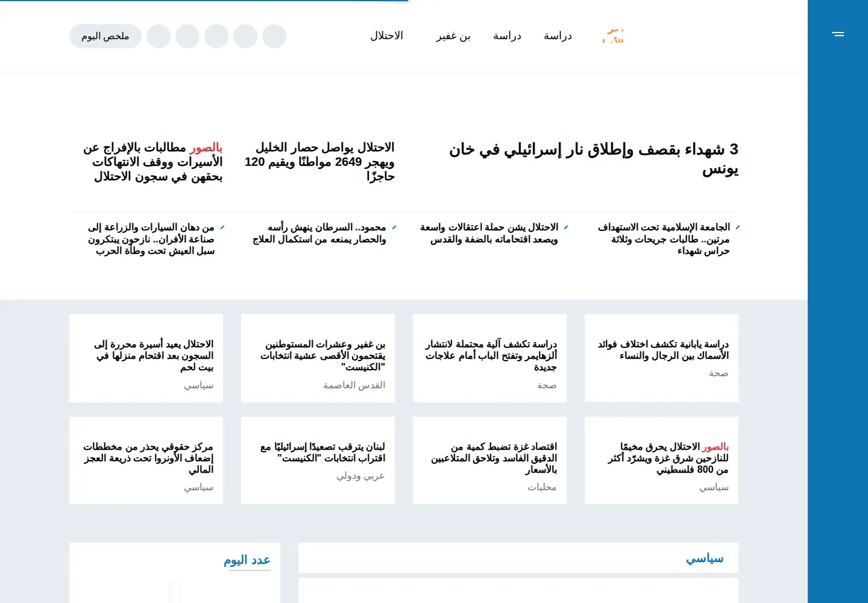The width and height of the screenshot is (868, 603).
Task: Click صحة label under the Japanese fish study
Action: [719, 373]
